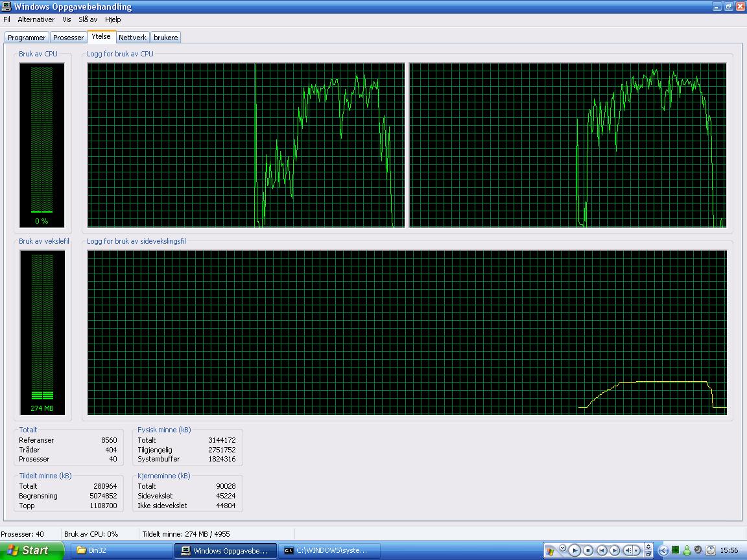Expand hidden notification area icons
The width and height of the screenshot is (747, 560).
click(663, 551)
